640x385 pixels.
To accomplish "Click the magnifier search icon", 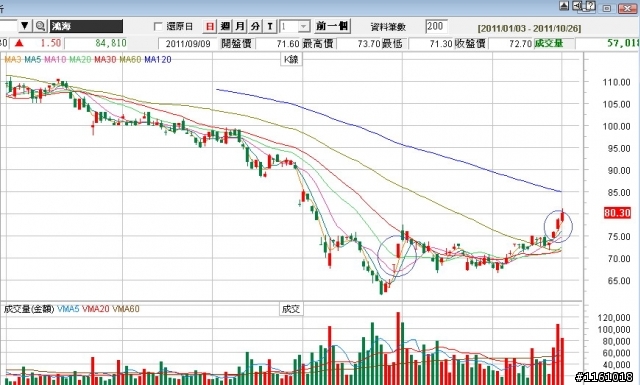I will click(x=40, y=26).
